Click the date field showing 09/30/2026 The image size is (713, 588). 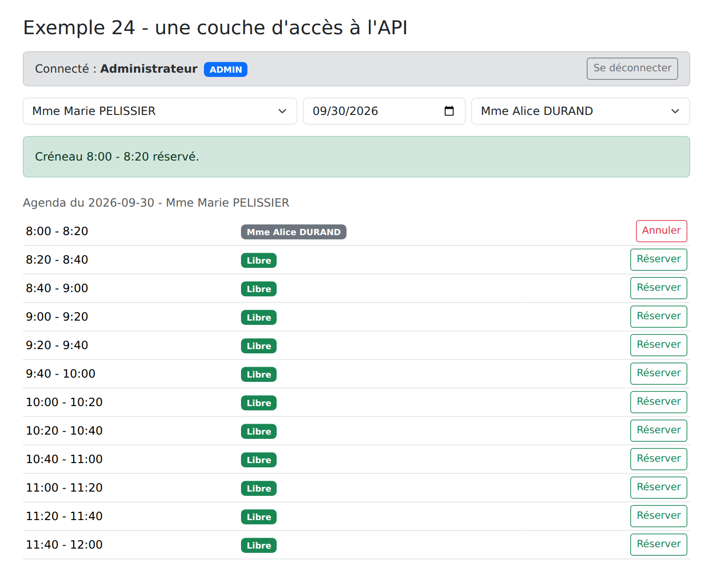point(384,111)
